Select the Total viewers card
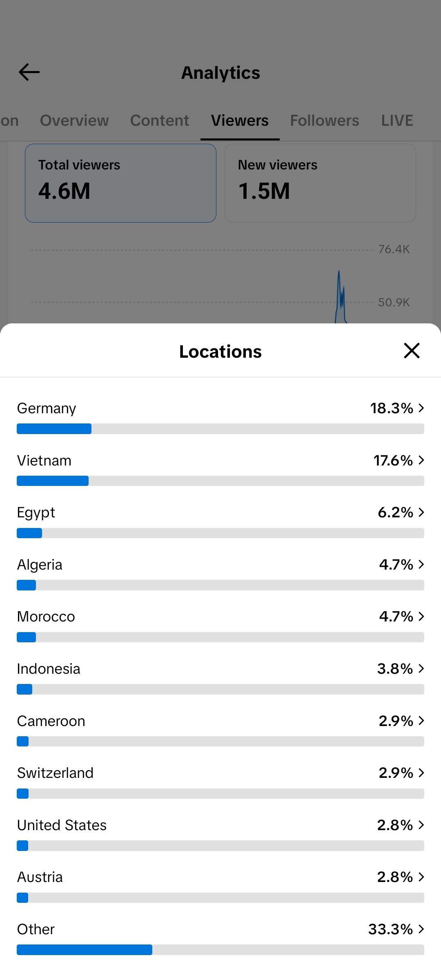 pyautogui.click(x=120, y=183)
